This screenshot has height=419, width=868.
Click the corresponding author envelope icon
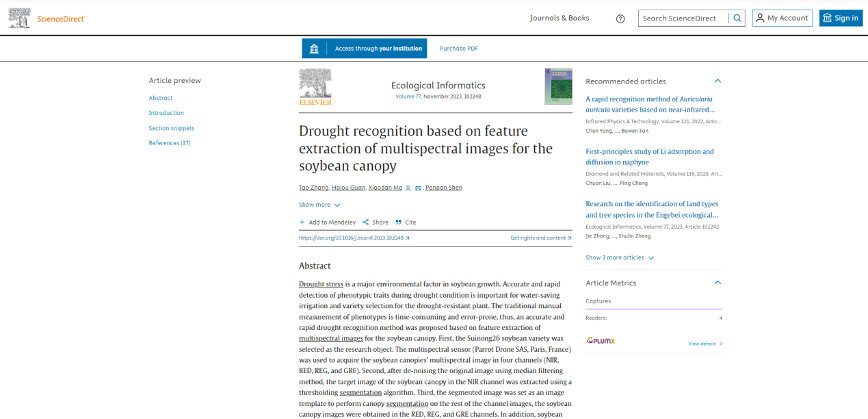(x=418, y=188)
